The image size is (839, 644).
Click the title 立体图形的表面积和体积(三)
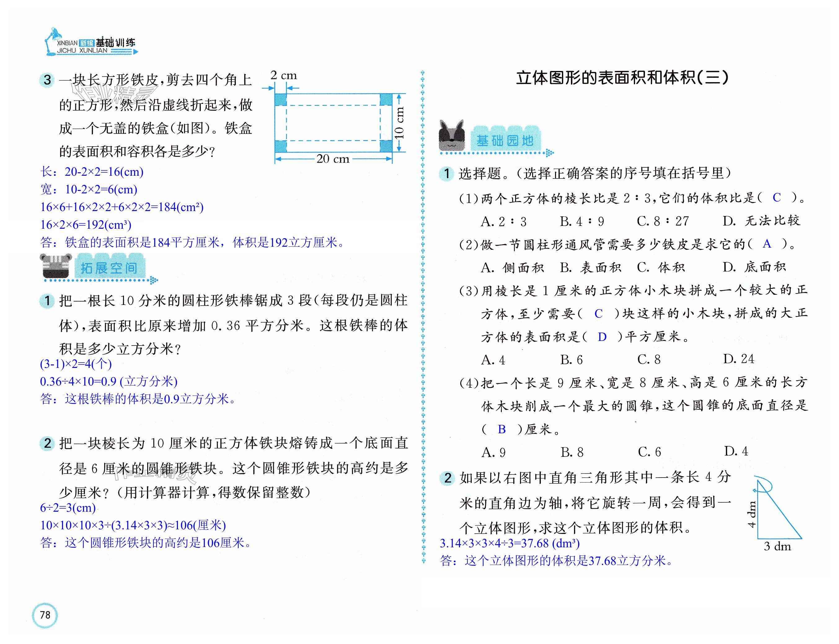tap(622, 78)
